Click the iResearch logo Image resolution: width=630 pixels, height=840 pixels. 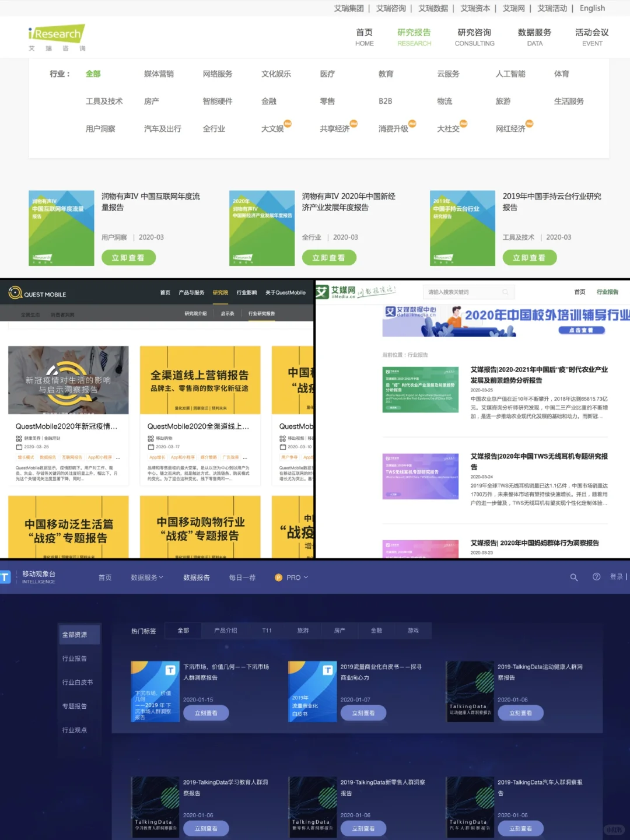point(57,38)
